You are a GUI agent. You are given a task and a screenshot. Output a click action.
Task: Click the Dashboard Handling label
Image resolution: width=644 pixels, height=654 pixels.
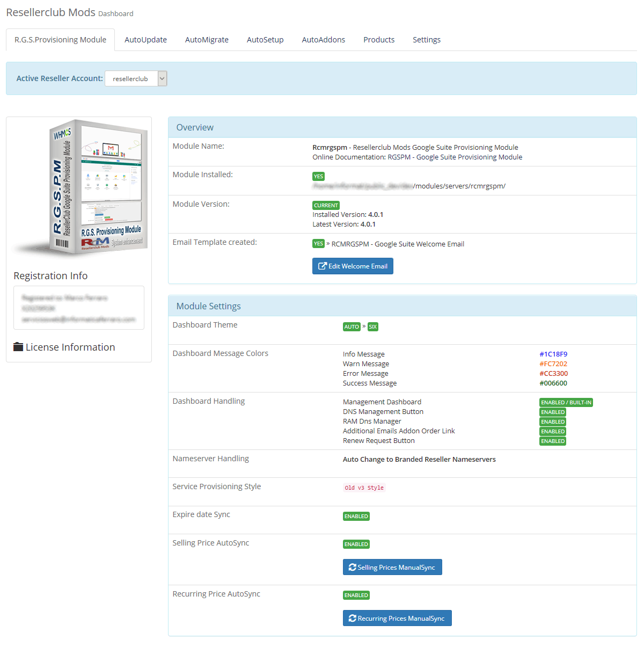pos(209,401)
